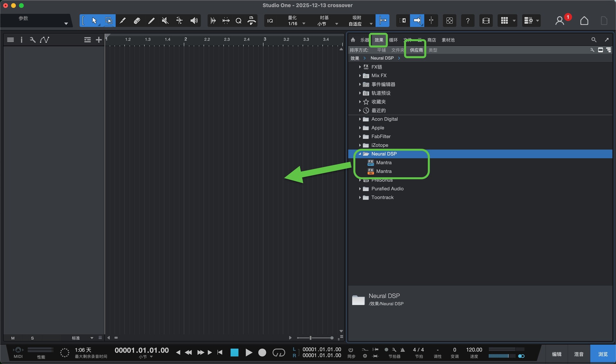Switch to the 循环 loops tab

pyautogui.click(x=393, y=40)
